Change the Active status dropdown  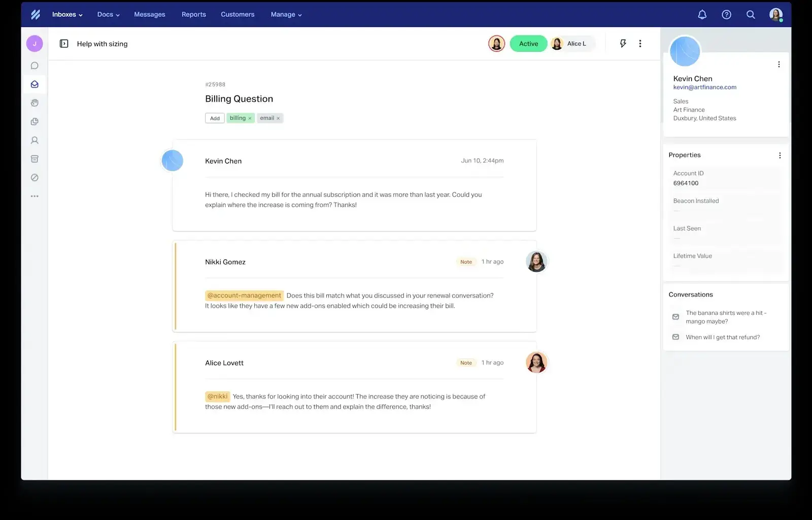[x=528, y=44]
